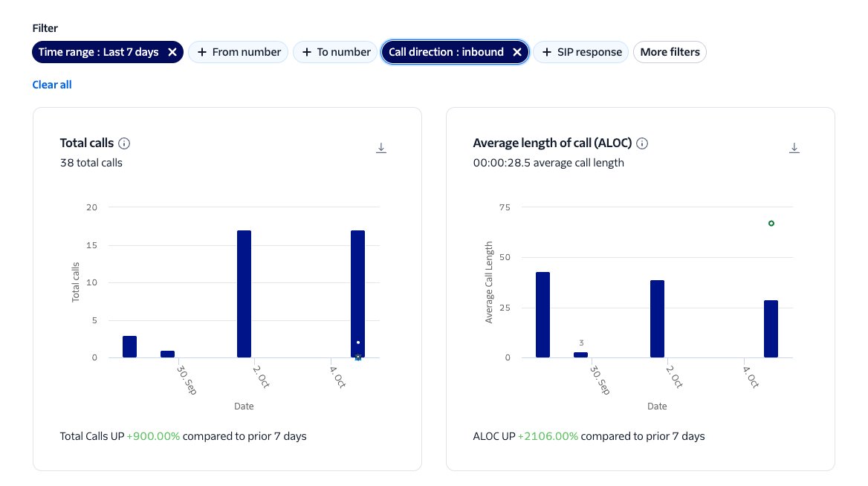Select the 4 Oct bar in ALOC chart
Image resolution: width=868 pixels, height=486 pixels.
pos(771,328)
